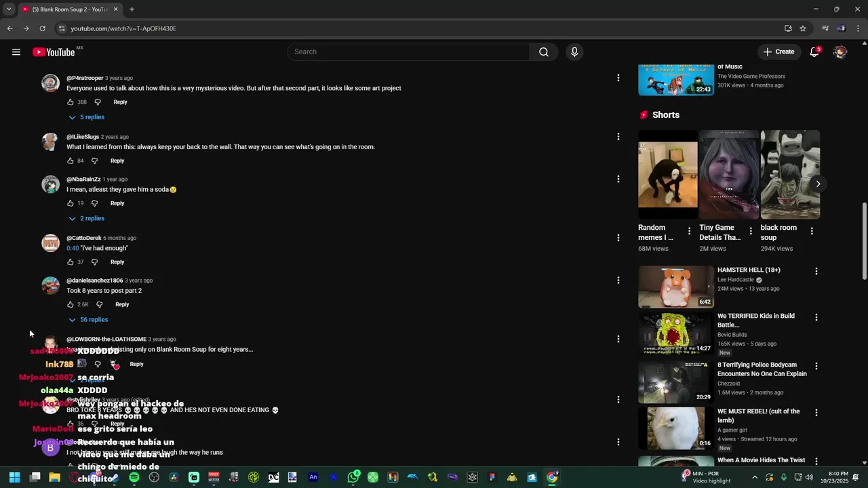Image resolution: width=868 pixels, height=488 pixels.
Task: Open options menu for @P4ratrooper comment
Action: (x=618, y=78)
